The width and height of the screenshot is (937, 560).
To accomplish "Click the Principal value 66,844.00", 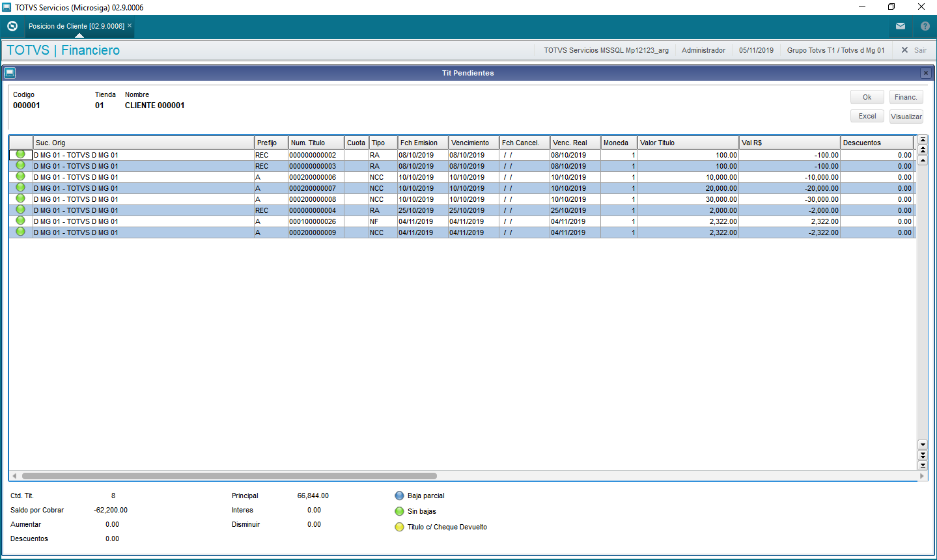I will tap(313, 496).
